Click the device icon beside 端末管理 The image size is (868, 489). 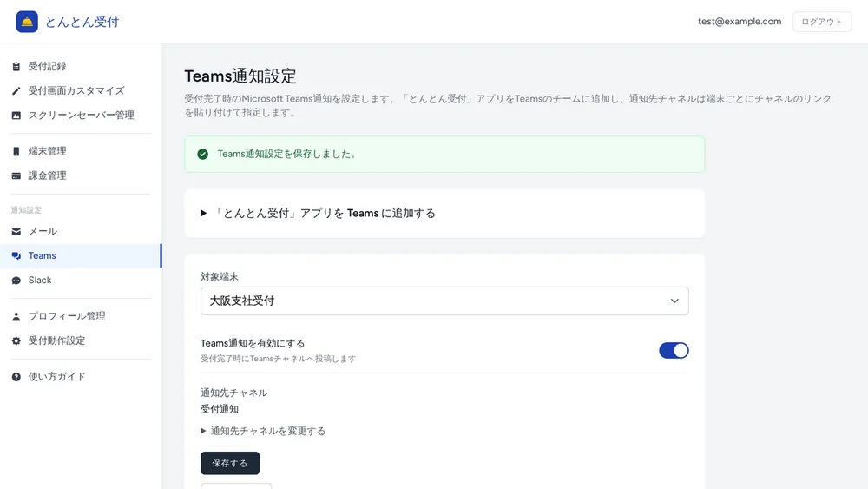click(16, 151)
